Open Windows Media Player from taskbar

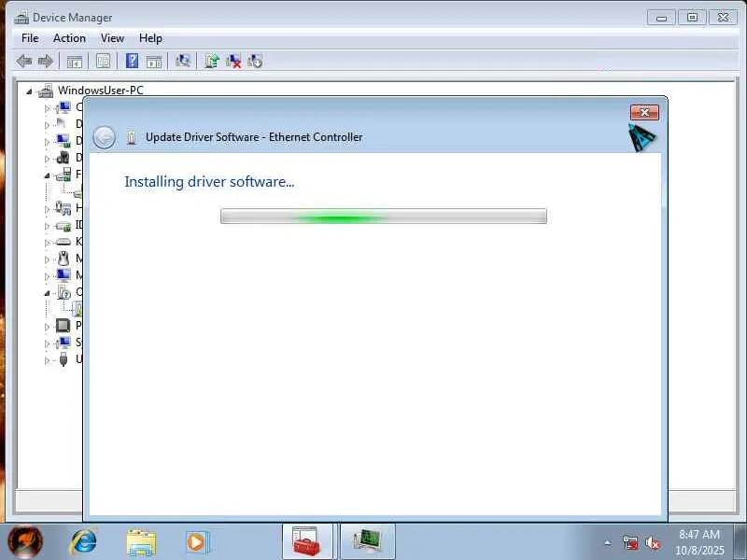196,542
